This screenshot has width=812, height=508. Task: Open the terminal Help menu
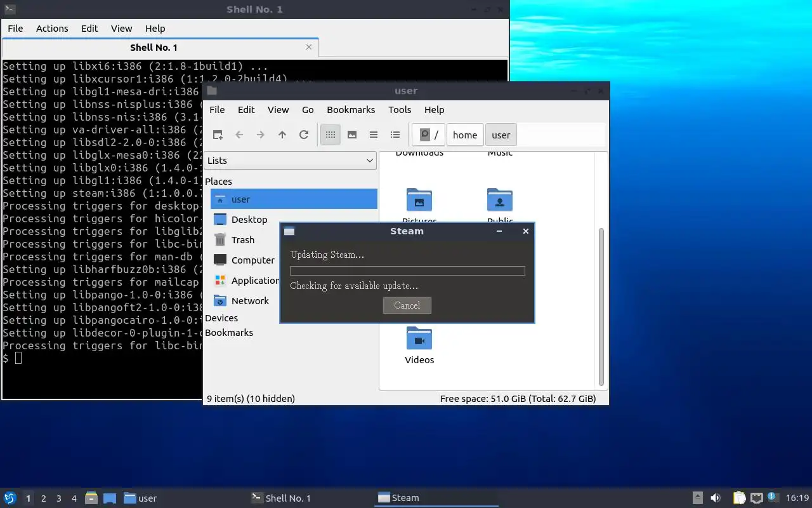tap(155, 29)
